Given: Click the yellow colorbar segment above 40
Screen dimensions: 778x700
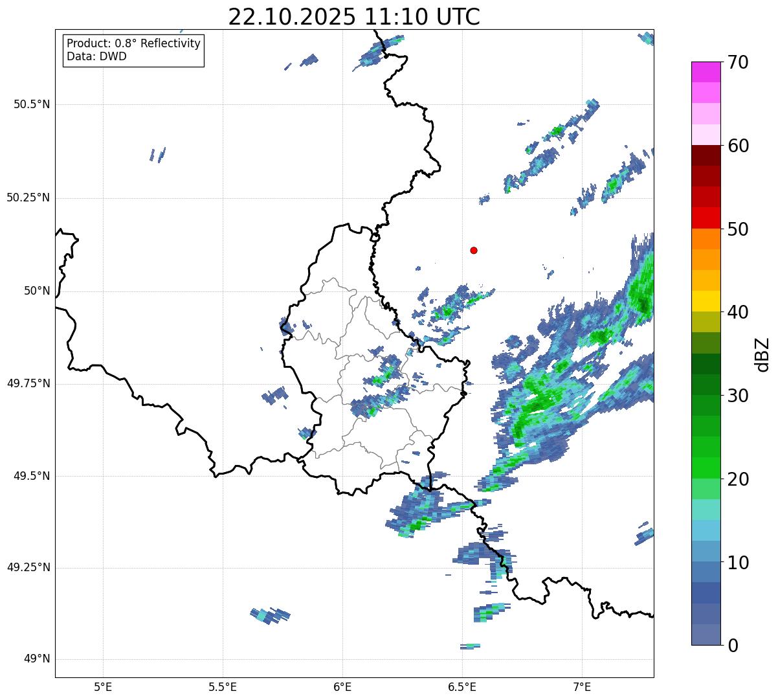Looking at the screenshot, I should (x=706, y=301).
